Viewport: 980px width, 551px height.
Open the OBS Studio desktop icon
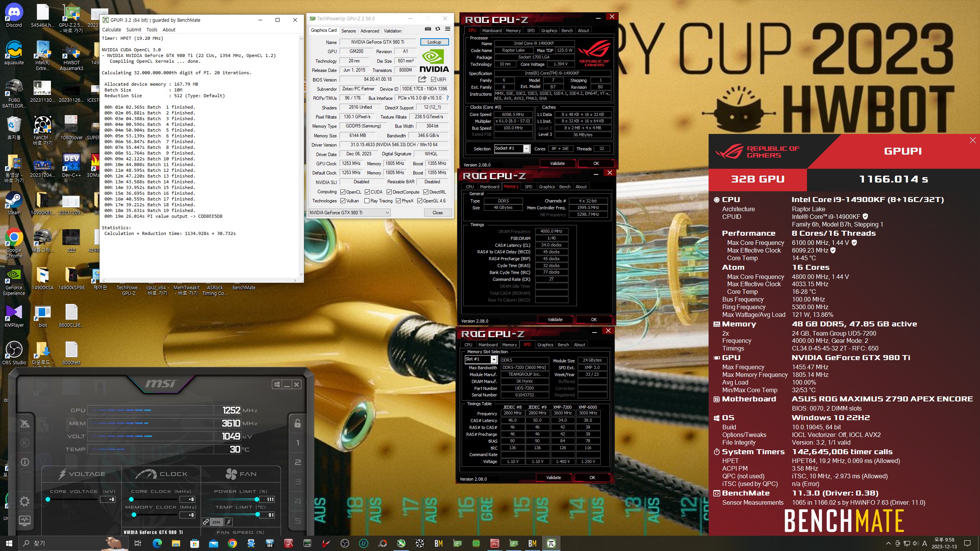click(14, 353)
